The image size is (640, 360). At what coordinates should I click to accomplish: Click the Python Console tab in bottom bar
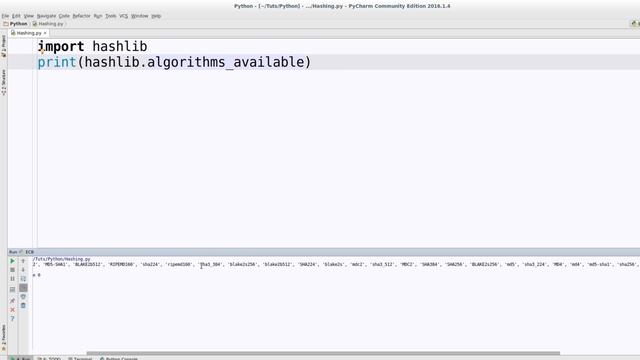119,358
